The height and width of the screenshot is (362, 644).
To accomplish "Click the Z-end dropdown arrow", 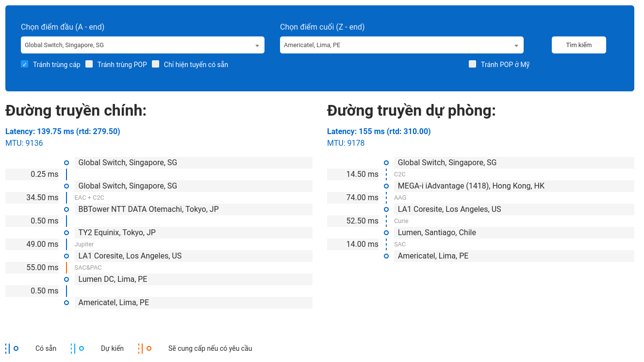I will [516, 46].
